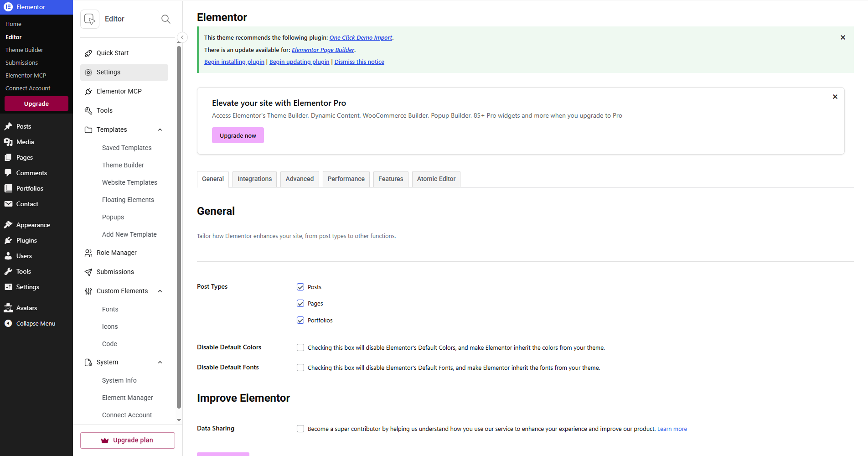Click the Quick Start rocket icon
This screenshot has height=456, width=868.
click(88, 53)
